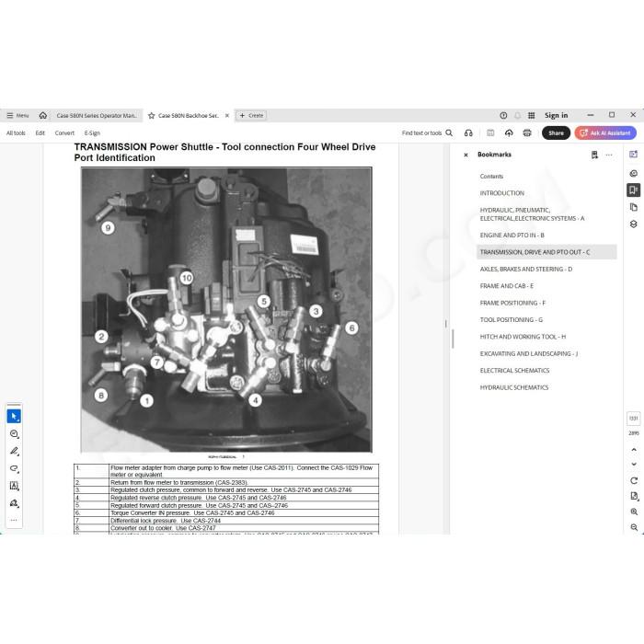Click the current page number box 1331

633,419
